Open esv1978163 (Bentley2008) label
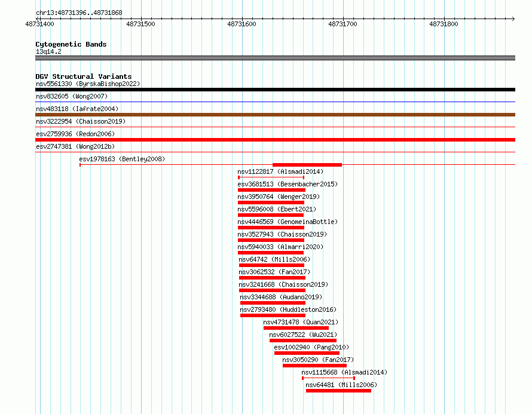 pos(122,159)
